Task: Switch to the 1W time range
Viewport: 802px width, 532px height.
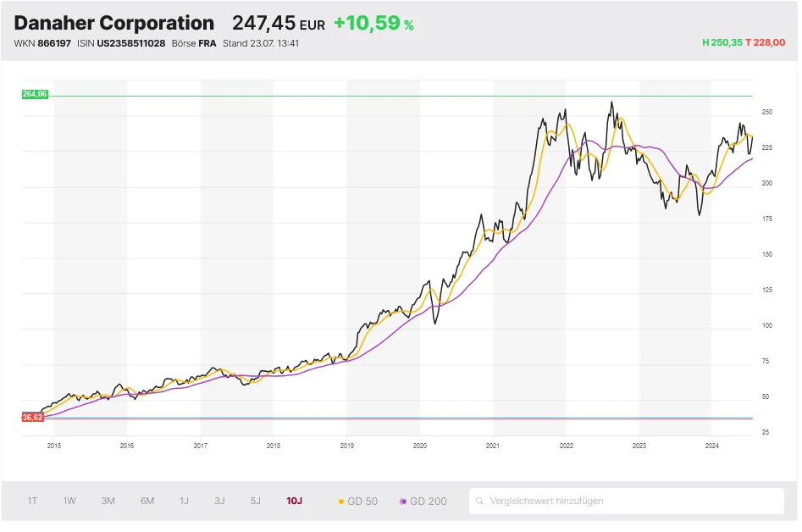Action: tap(69, 502)
